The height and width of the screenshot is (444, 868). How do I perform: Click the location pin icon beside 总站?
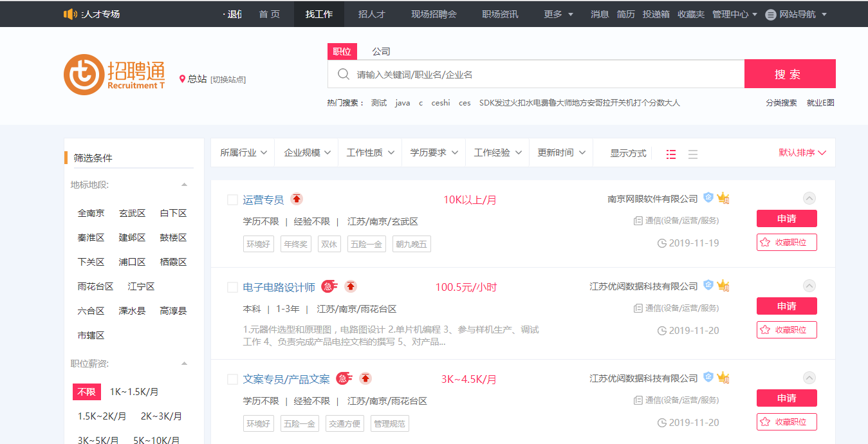click(x=182, y=79)
